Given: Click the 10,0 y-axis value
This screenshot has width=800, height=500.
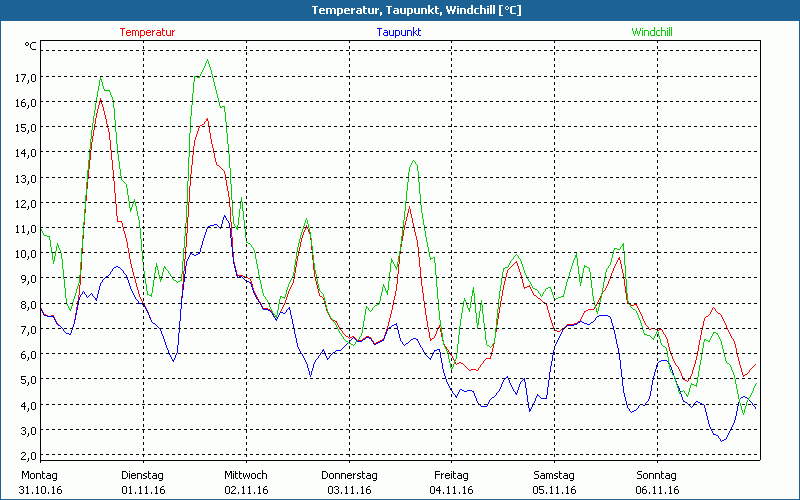Looking at the screenshot, I should [x=26, y=254].
